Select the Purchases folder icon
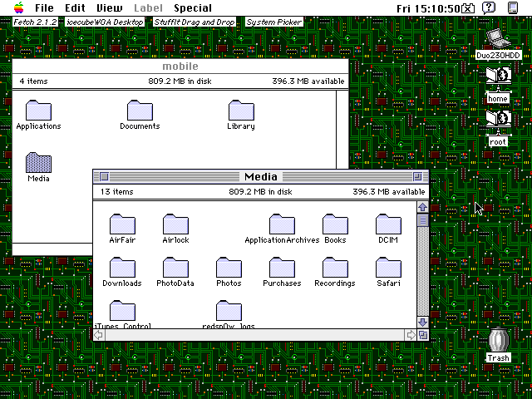 (282, 268)
